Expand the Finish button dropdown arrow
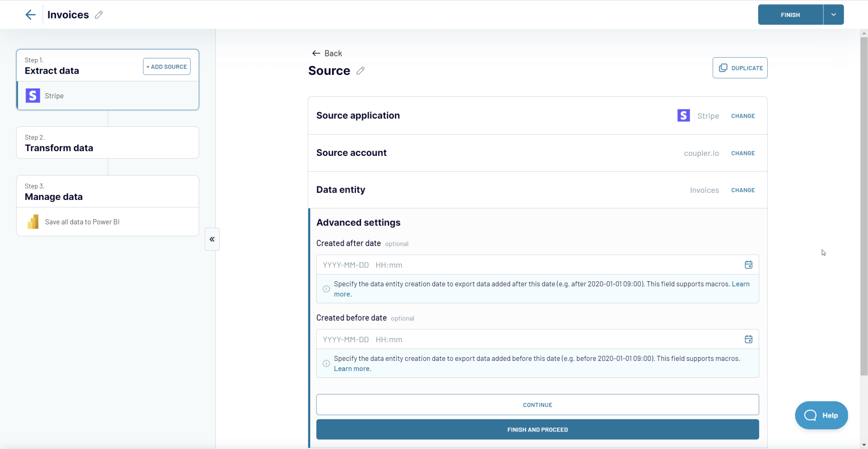 pos(833,14)
